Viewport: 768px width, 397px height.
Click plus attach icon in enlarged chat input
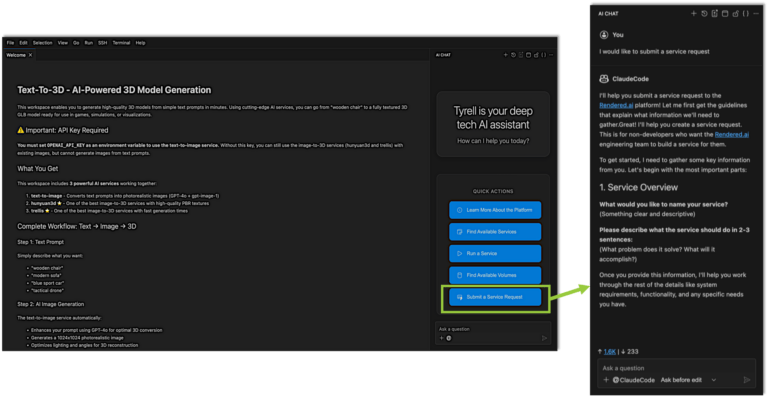click(x=606, y=380)
